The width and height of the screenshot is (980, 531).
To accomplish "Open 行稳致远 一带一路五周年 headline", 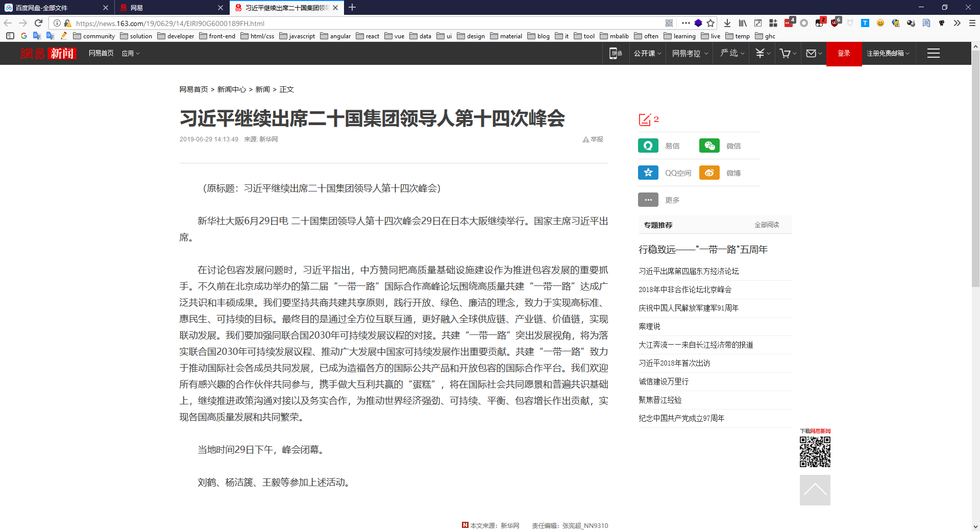I will tap(703, 250).
